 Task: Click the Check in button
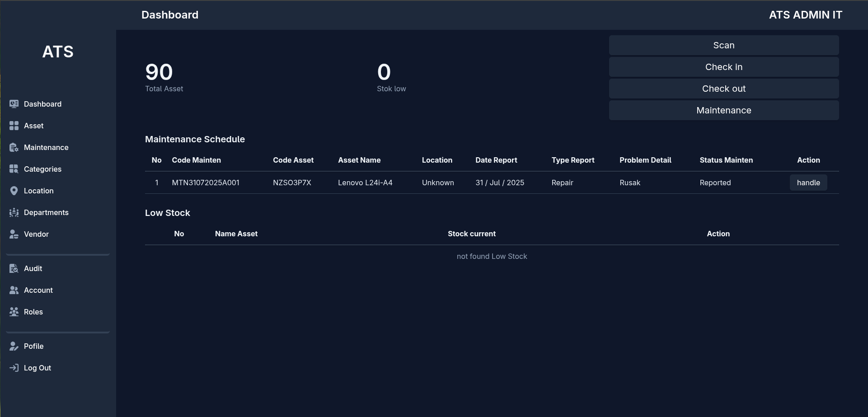[723, 66]
